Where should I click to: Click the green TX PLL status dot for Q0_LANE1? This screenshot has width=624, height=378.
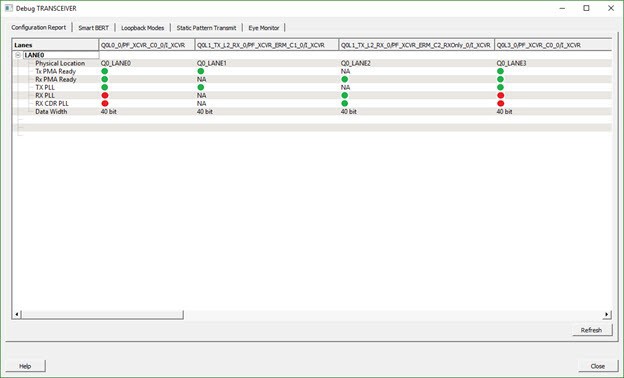pyautogui.click(x=201, y=87)
